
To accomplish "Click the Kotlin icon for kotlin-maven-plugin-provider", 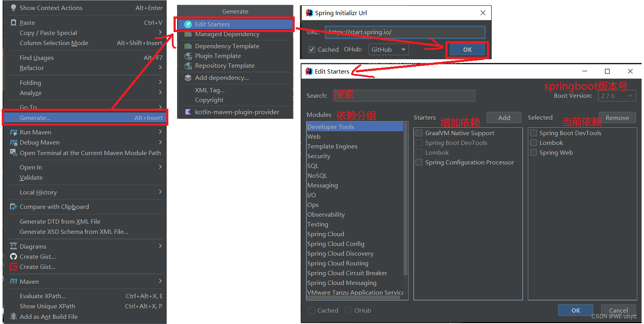I will tap(188, 112).
